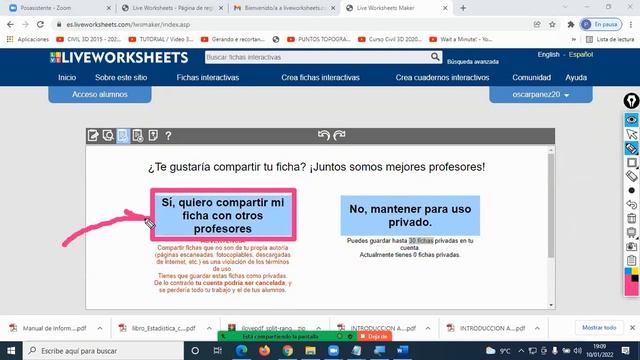The height and width of the screenshot is (360, 640).
Task: Pick the yellow annotation color swatch
Action: pyautogui.click(x=635, y=271)
